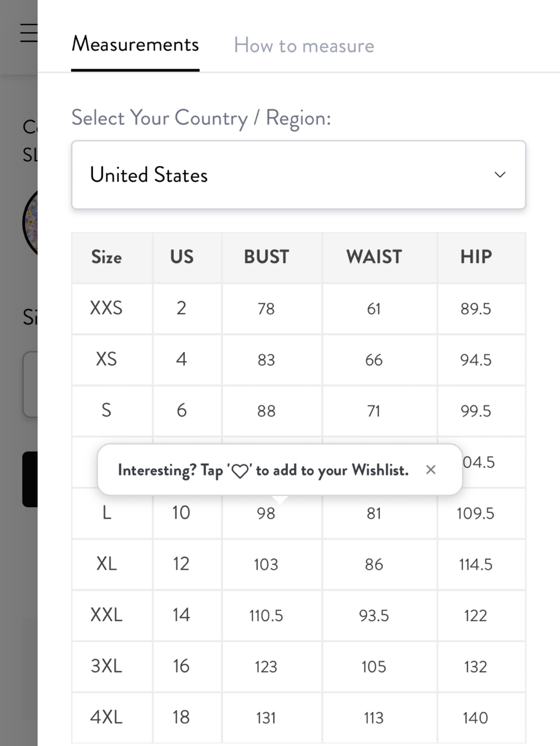Screen dimensions: 560x746
Task: Tap the black button behind the panel
Action: (30, 479)
